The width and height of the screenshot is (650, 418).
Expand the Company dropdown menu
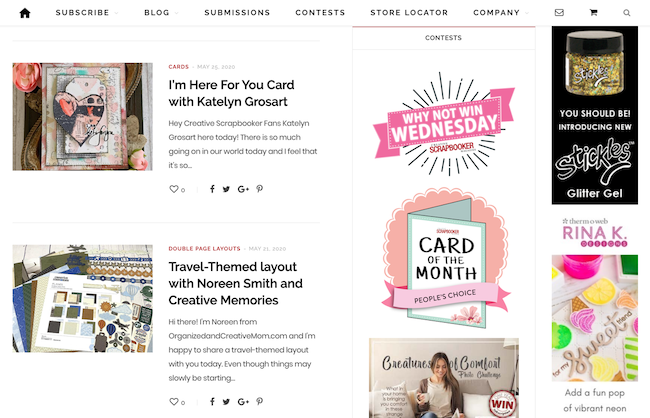(x=501, y=13)
